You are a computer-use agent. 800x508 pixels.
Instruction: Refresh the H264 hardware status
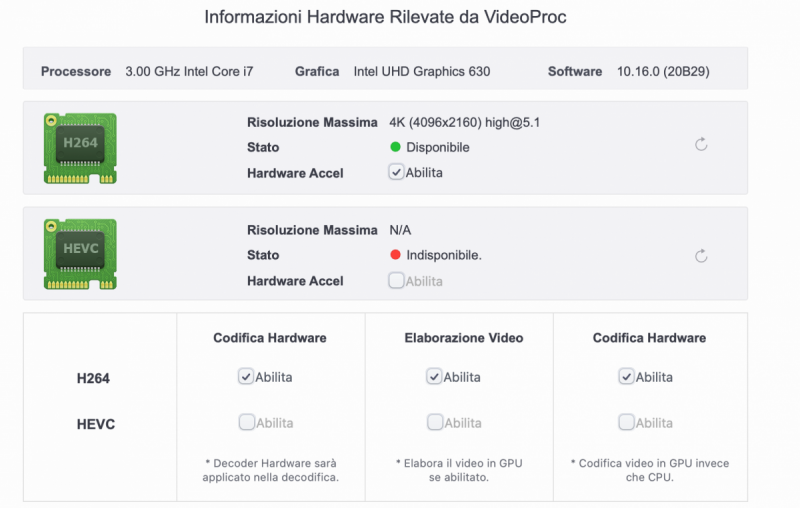click(x=701, y=145)
